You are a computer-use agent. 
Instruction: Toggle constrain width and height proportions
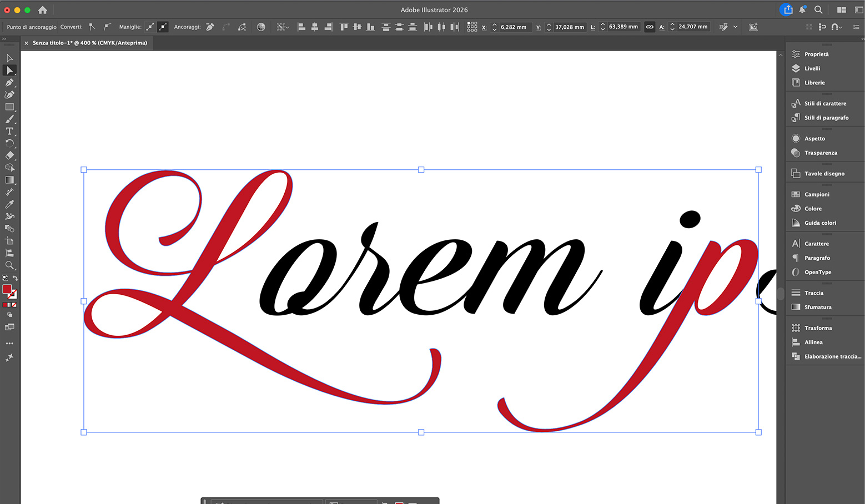[650, 27]
